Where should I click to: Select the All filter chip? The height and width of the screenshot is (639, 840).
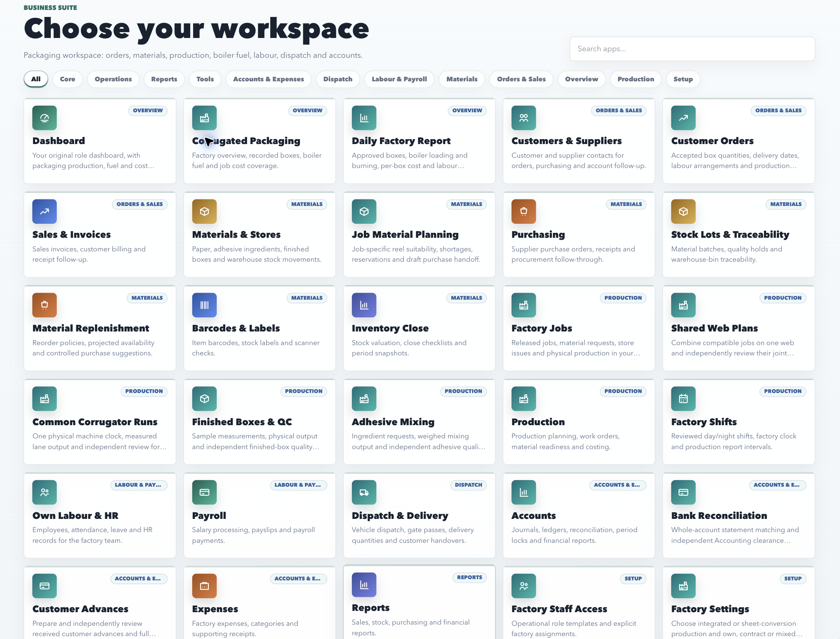(x=36, y=79)
